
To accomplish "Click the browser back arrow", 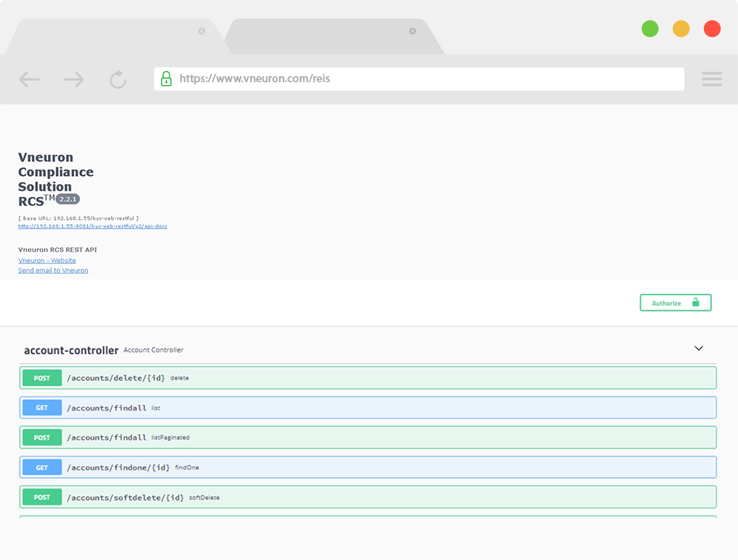I will [29, 79].
